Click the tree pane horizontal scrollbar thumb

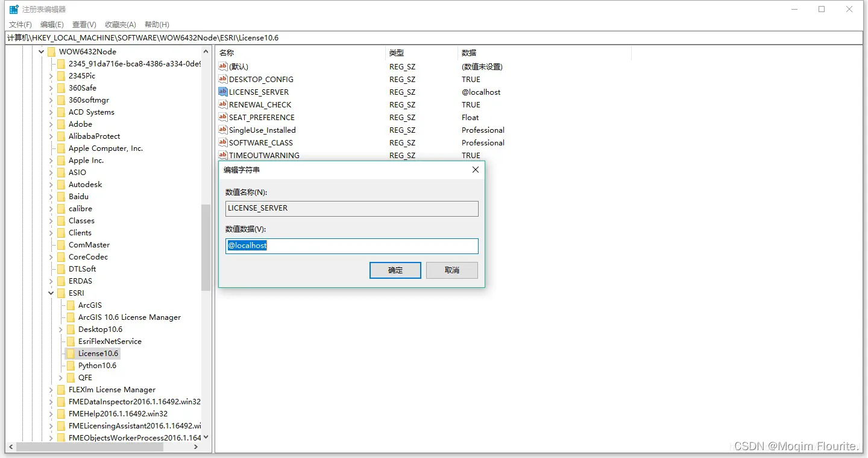(89, 447)
